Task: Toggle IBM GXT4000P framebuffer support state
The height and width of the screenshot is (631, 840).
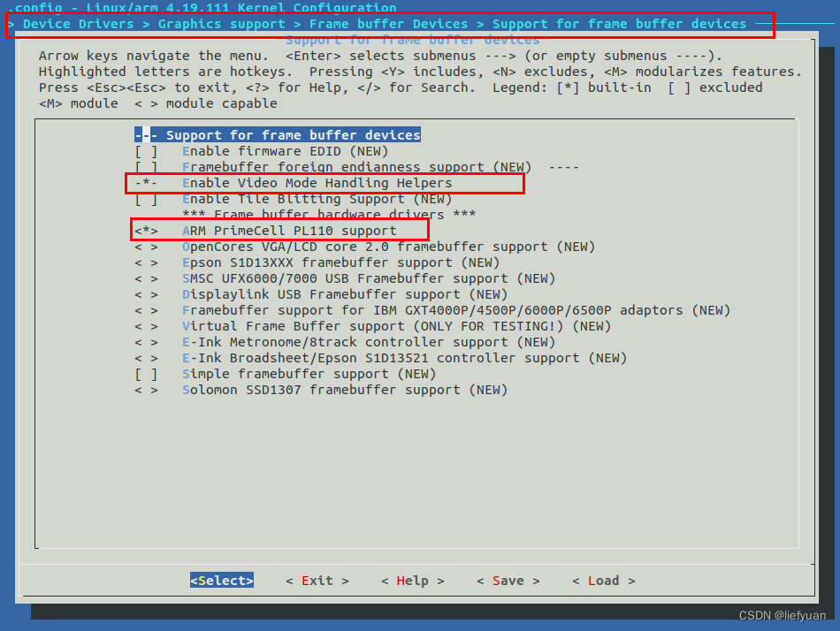Action: (146, 311)
